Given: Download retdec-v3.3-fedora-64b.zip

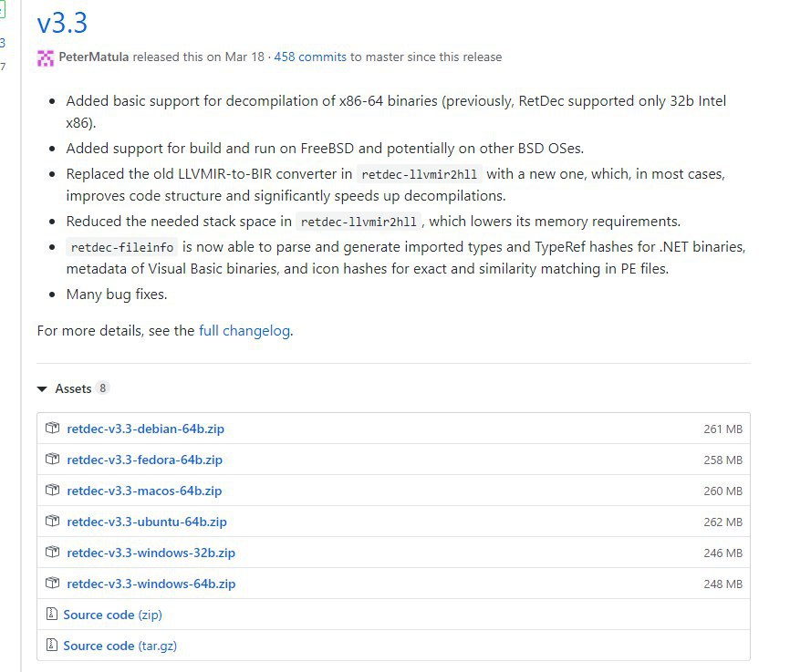Looking at the screenshot, I should (x=145, y=460).
